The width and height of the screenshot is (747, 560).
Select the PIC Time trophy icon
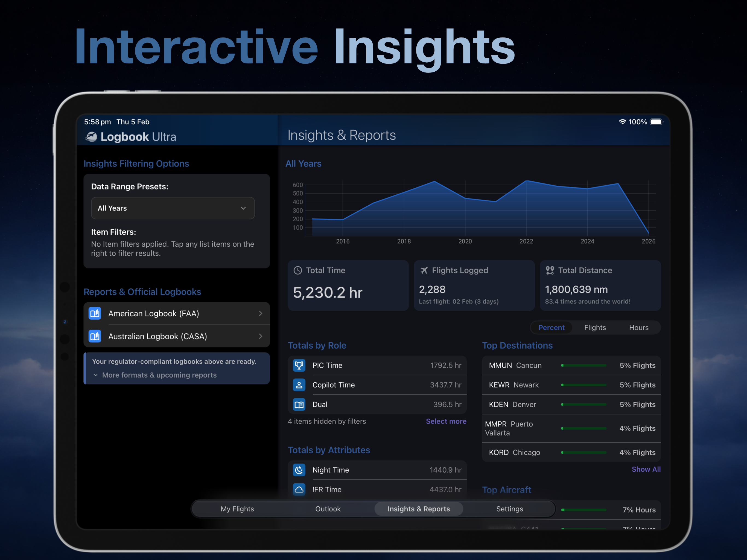299,366
